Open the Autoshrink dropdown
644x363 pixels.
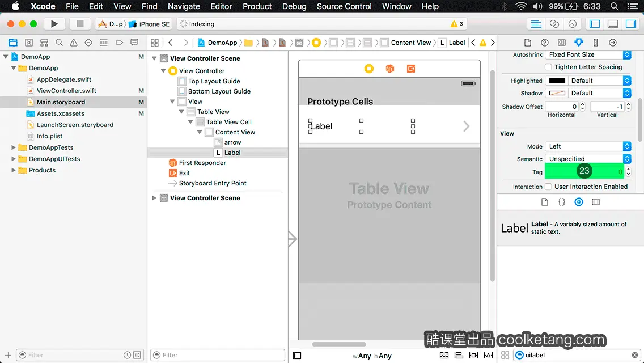[588, 54]
